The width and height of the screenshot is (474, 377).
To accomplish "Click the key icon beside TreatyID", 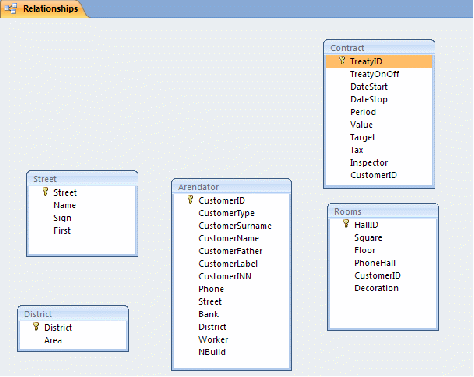I will pyautogui.click(x=342, y=61).
